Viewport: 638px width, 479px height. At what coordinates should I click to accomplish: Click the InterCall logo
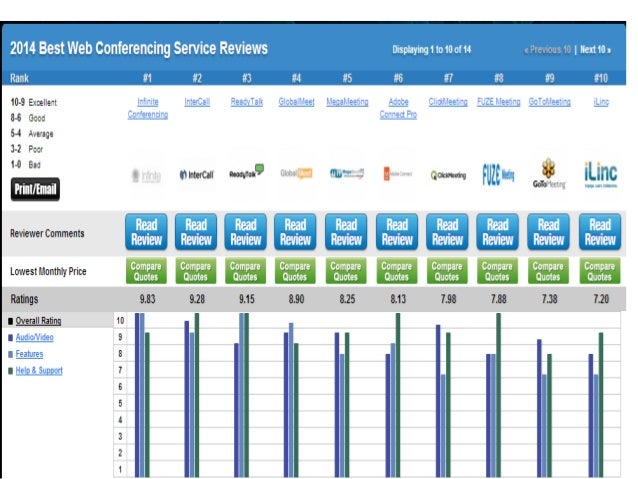[197, 175]
